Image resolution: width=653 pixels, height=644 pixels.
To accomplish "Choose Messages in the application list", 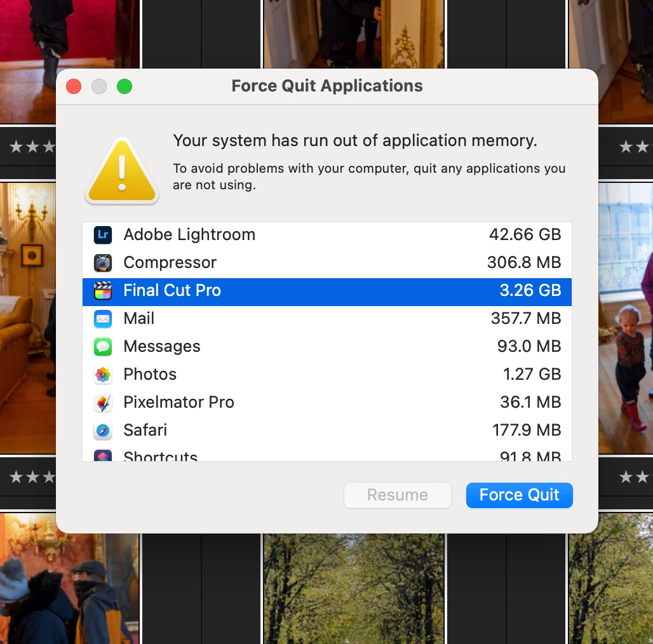I will [327, 347].
